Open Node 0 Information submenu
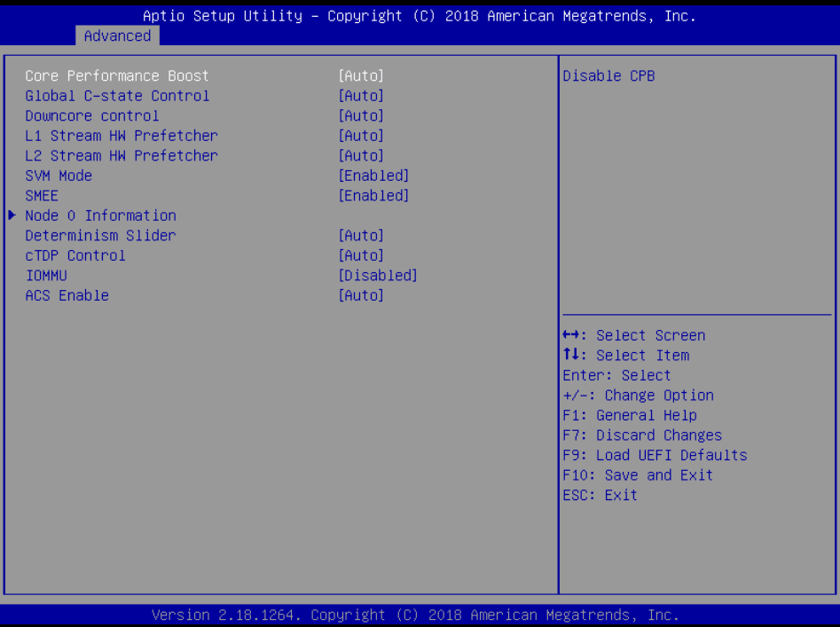Image resolution: width=840 pixels, height=627 pixels. (x=101, y=216)
